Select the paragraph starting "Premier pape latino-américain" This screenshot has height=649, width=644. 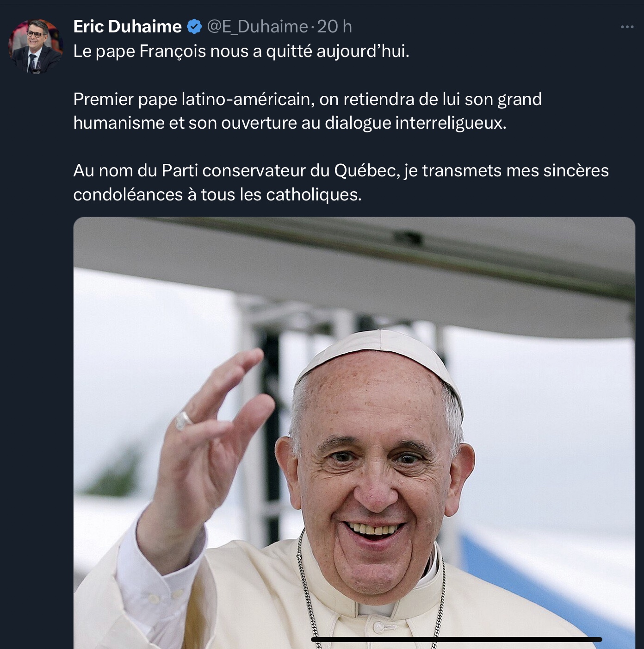(x=307, y=111)
